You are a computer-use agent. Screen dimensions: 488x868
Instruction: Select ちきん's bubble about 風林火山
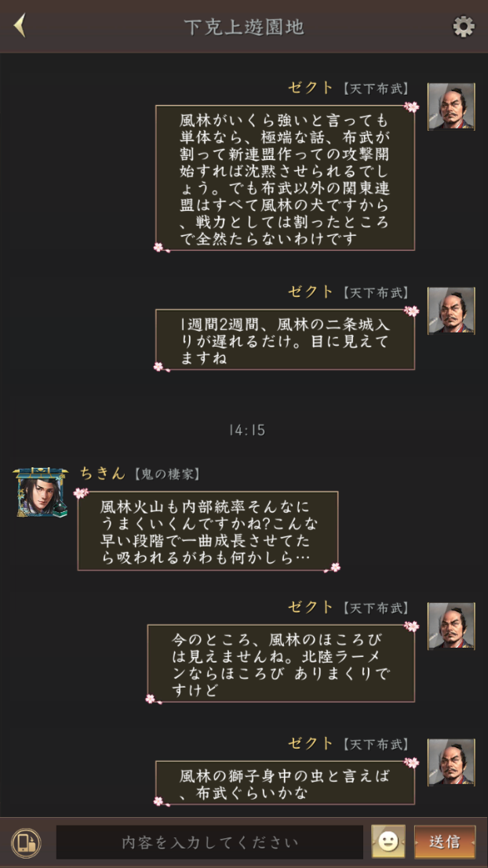208,530
